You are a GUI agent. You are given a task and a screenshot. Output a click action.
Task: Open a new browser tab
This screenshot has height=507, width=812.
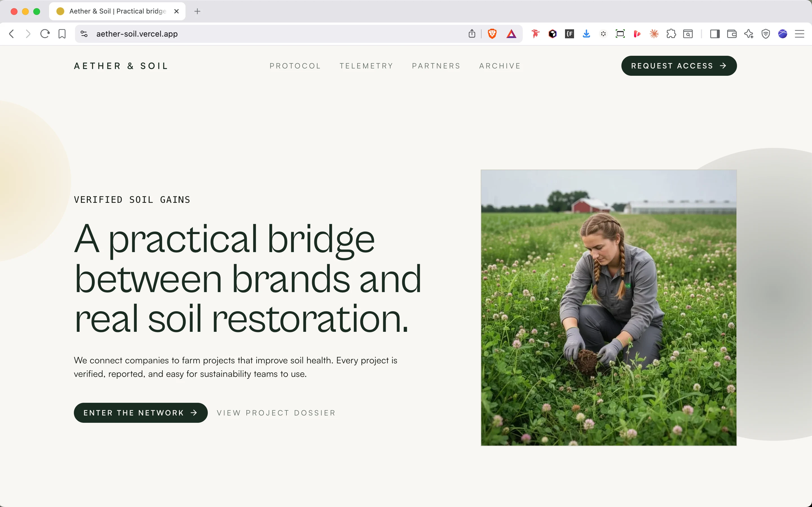coord(197,11)
